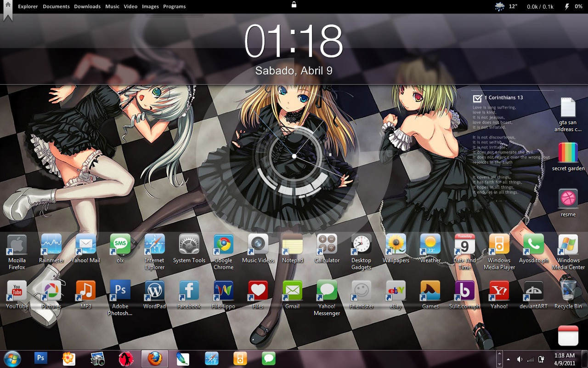The image size is (588, 368).
Task: Open System Tools gear shortcut
Action: pyautogui.click(x=189, y=244)
